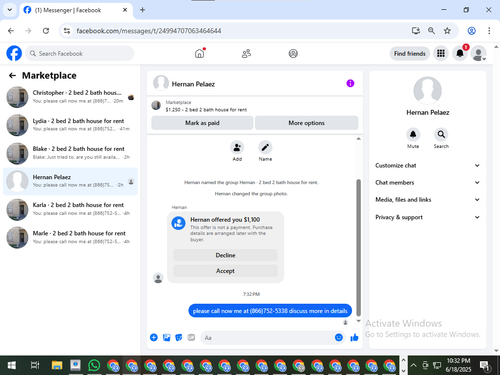Open Lydia 2 bed 2 bath conversation

pyautogui.click(x=70, y=125)
